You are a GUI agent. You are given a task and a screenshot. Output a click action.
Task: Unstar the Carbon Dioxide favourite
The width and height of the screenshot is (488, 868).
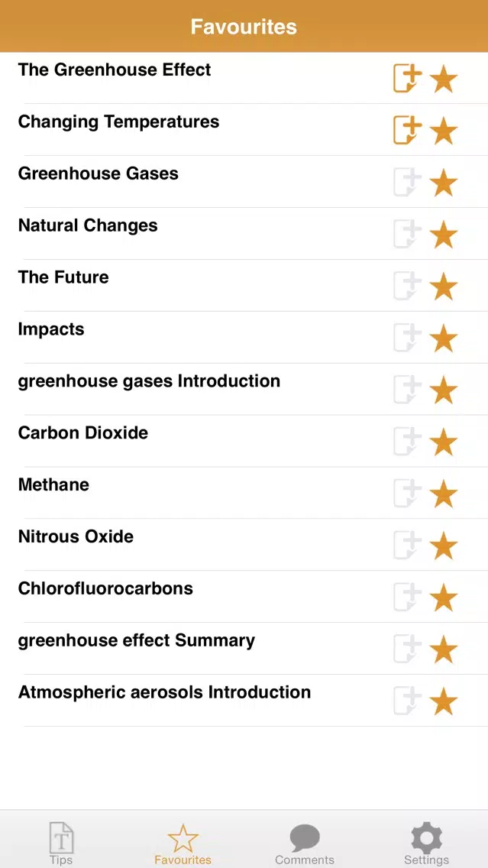(x=444, y=442)
